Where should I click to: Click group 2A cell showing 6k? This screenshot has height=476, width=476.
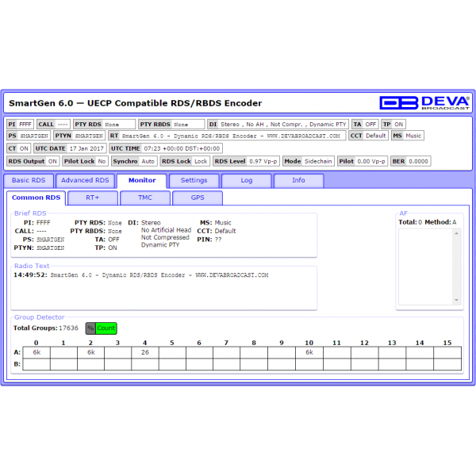click(90, 352)
